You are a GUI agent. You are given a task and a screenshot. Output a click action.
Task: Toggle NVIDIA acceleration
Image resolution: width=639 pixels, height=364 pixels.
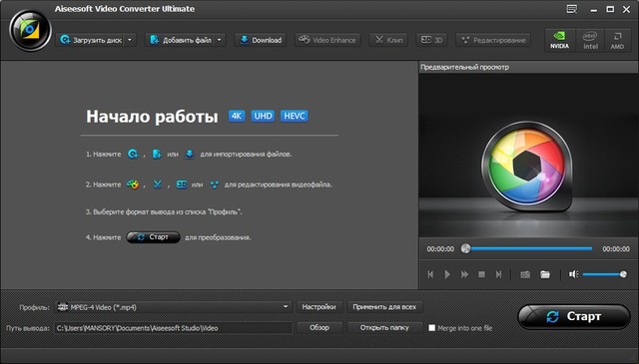tap(559, 40)
